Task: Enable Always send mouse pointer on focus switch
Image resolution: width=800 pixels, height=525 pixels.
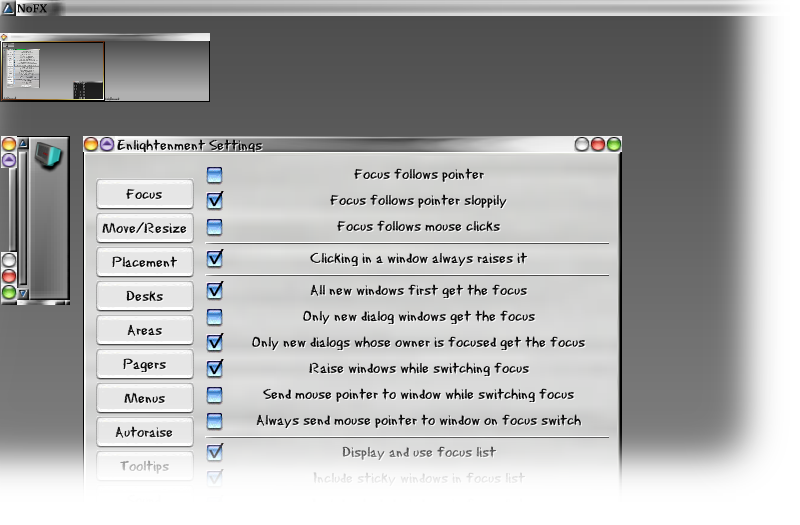Action: pos(215,421)
